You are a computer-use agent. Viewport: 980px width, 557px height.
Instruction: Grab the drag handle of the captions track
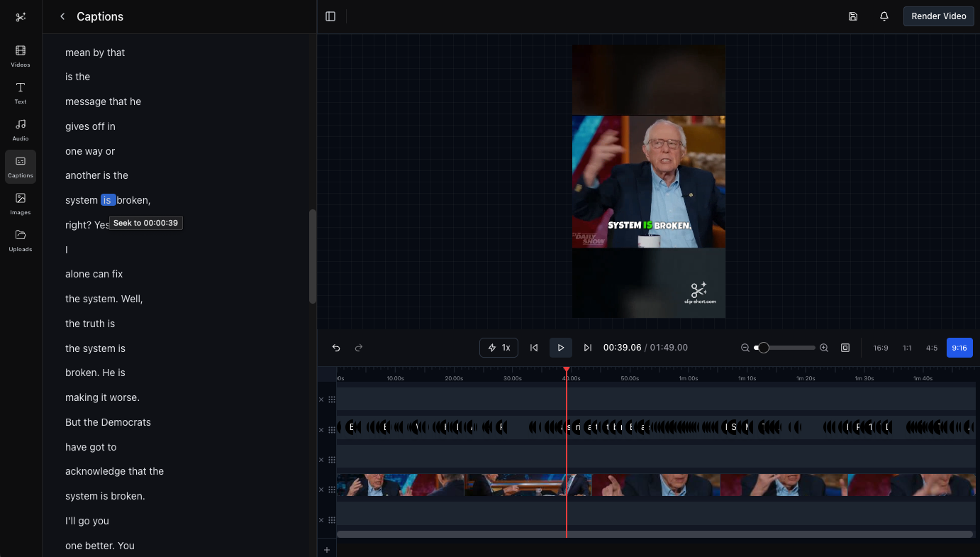coord(331,430)
